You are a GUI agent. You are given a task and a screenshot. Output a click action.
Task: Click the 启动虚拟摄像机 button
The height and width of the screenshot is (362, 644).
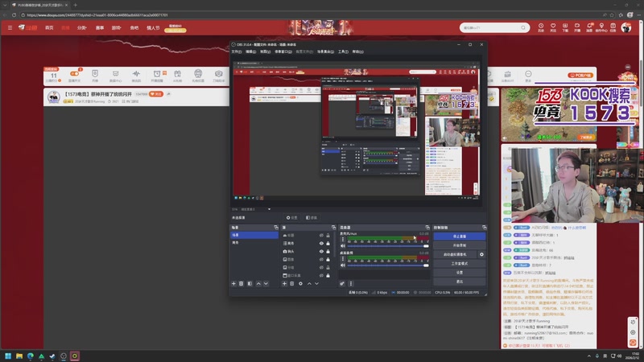coord(455,254)
